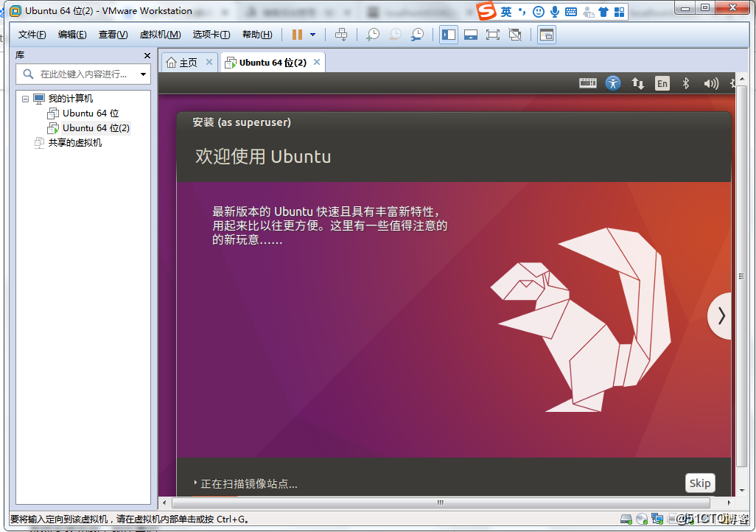This screenshot has width=756, height=532.
Task: Open the 文件(F) menu
Action: tap(32, 35)
